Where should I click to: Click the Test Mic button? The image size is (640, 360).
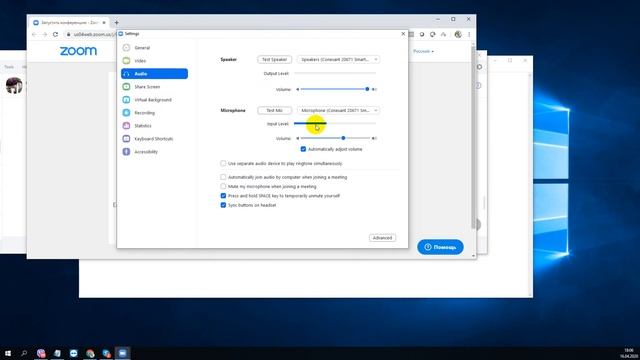pos(275,111)
